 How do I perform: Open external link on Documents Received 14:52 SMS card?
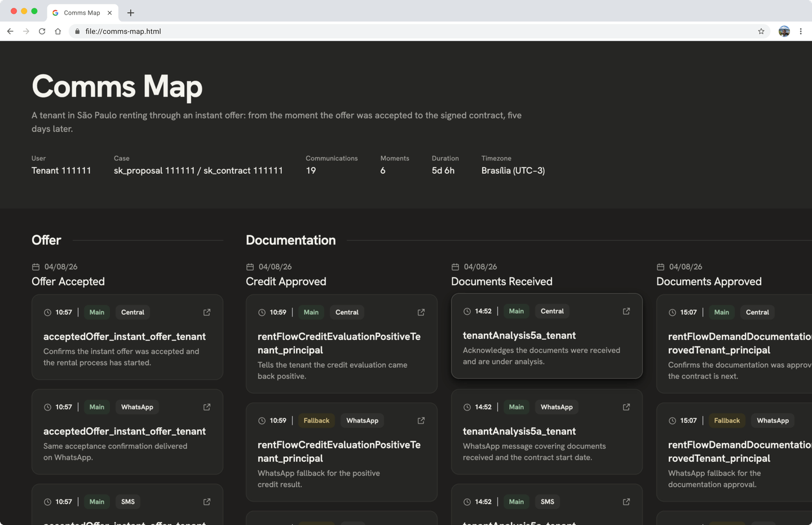point(626,502)
